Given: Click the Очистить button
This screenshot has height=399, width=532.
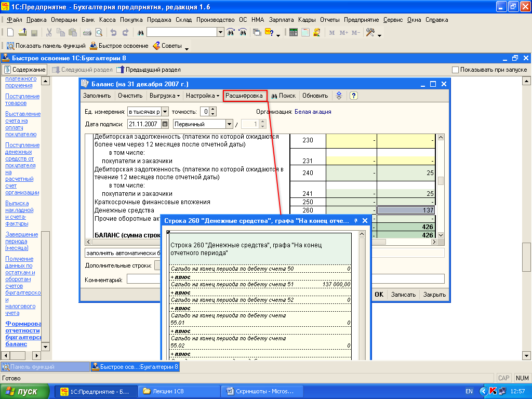Looking at the screenshot, I should (x=130, y=96).
